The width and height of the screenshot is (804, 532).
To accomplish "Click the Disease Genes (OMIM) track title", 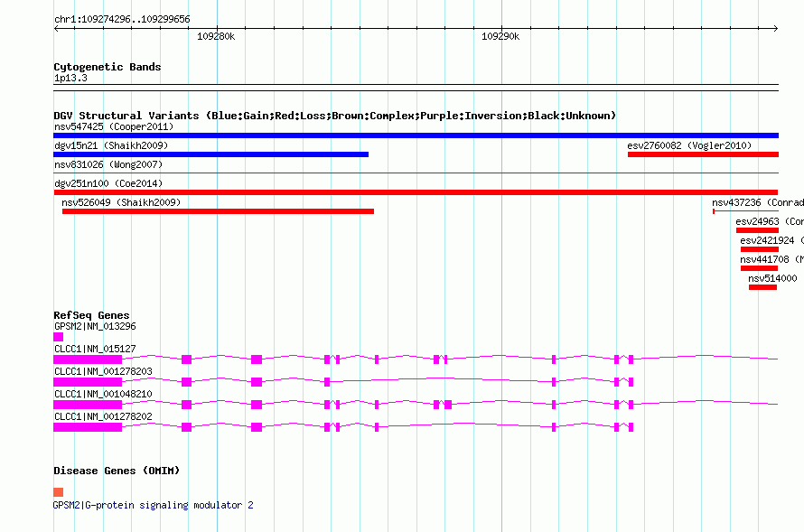I will click(x=117, y=471).
